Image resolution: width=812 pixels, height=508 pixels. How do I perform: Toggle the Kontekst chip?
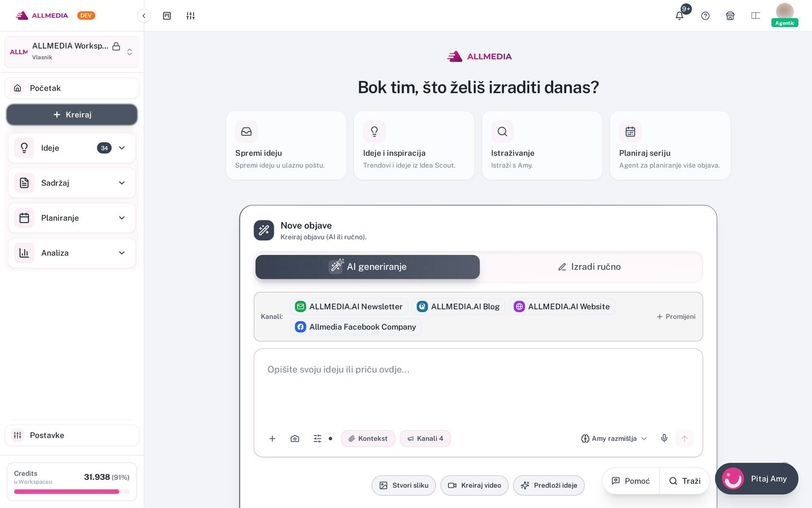[368, 439]
